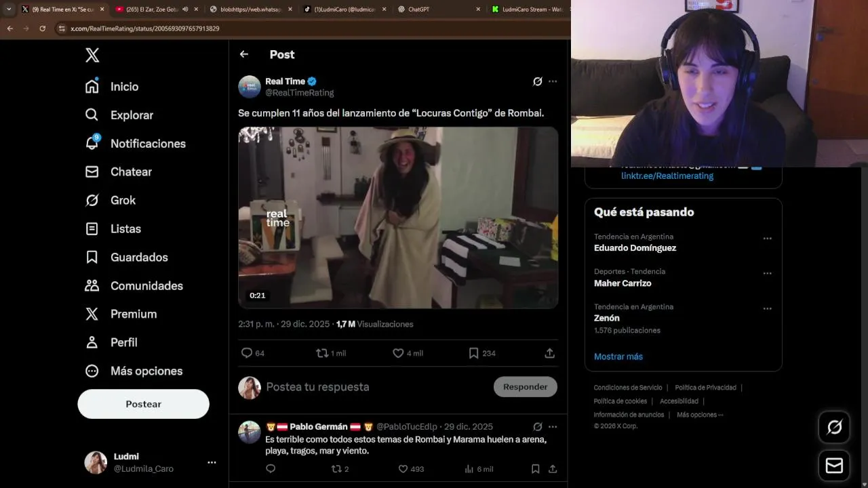868x488 pixels.
Task: Open Perfil page
Action: pos(111,343)
